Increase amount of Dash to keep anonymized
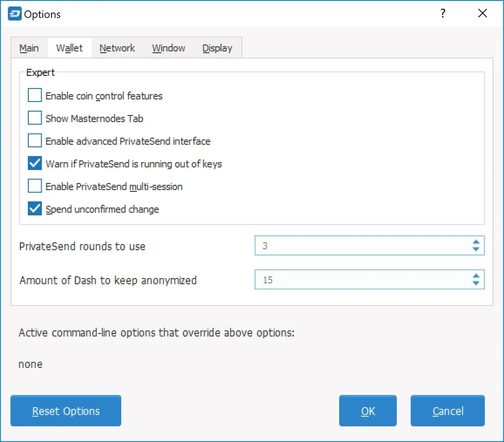This screenshot has height=442, width=504. tap(476, 276)
